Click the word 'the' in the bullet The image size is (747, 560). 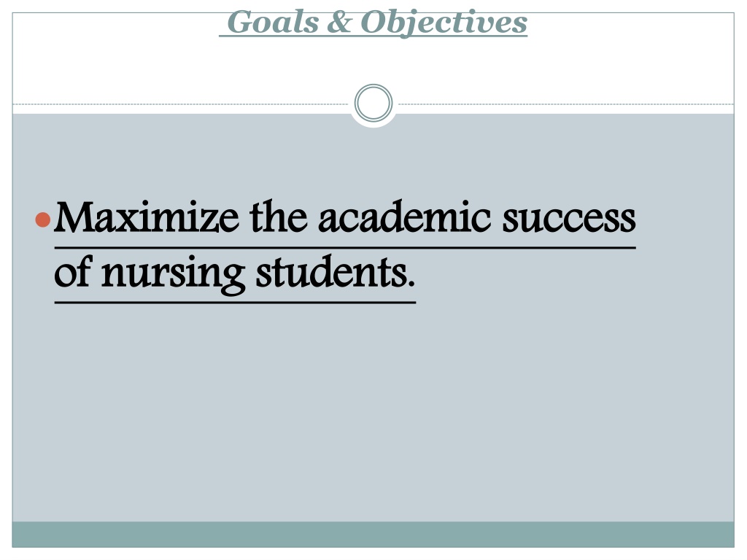[x=278, y=217]
